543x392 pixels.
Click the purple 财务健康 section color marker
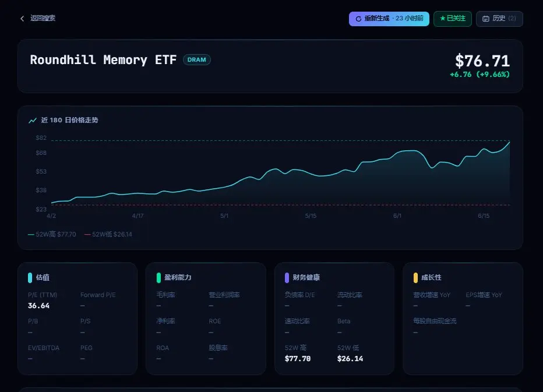287,278
